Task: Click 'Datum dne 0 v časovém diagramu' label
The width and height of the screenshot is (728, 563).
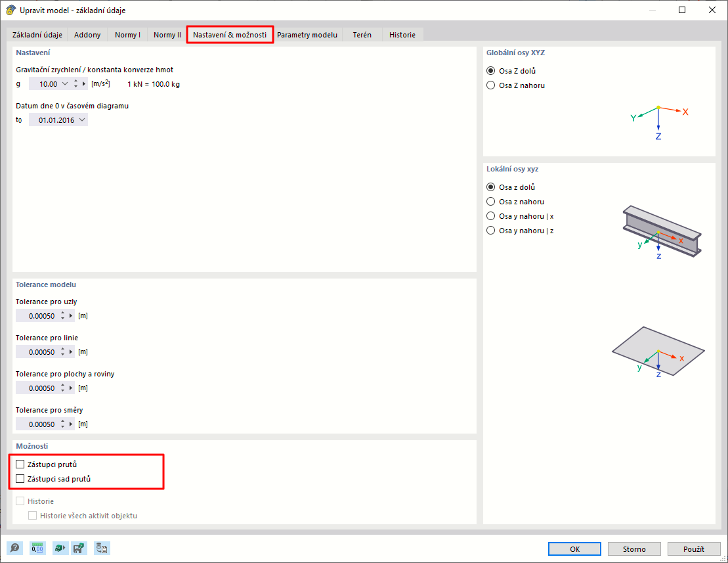Action: point(72,106)
